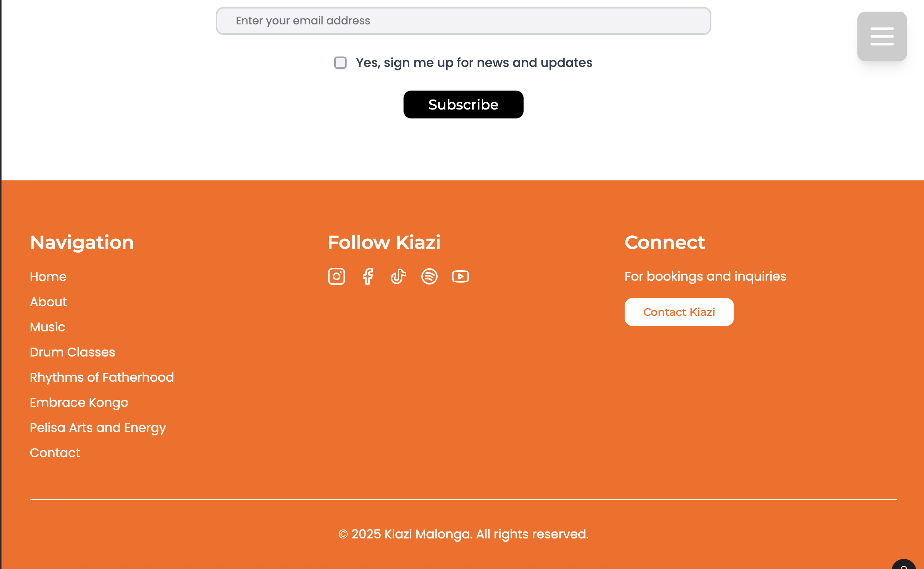Visit the Facebook page icon
The width and height of the screenshot is (924, 569).
click(368, 276)
